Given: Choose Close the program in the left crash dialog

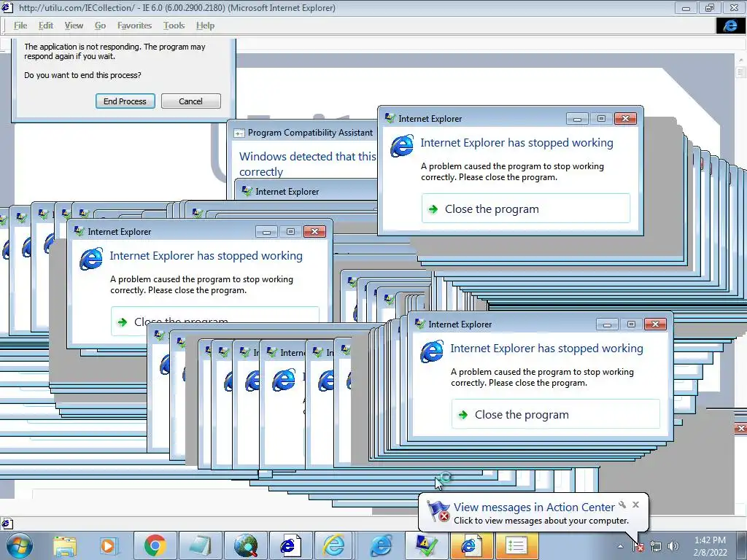Looking at the screenshot, I should tap(215, 322).
